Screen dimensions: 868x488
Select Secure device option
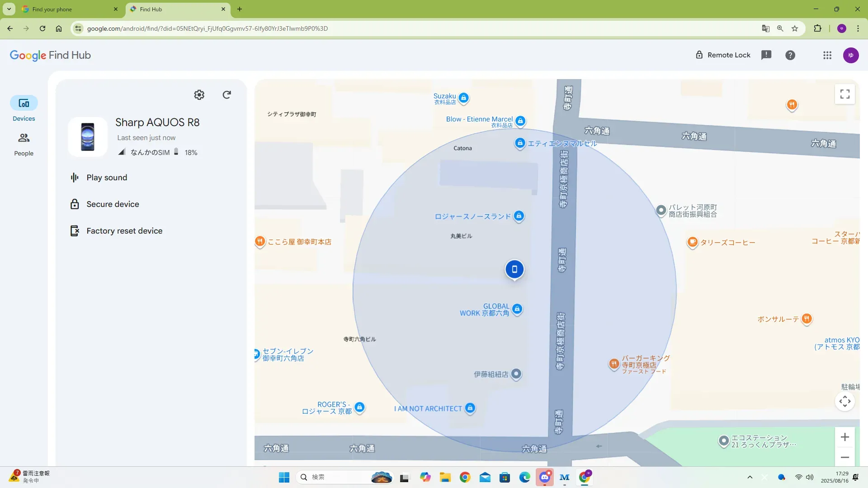(113, 204)
